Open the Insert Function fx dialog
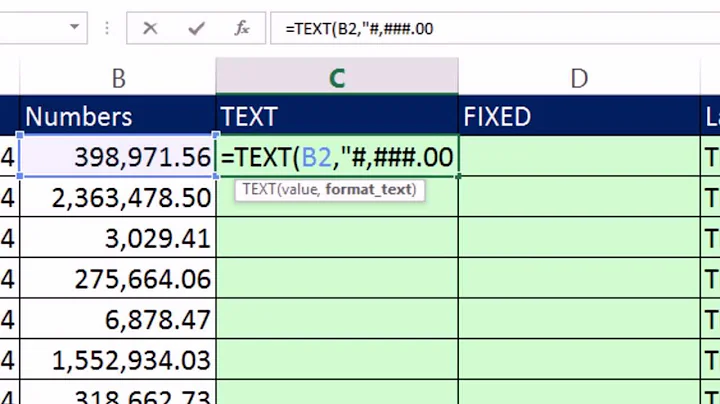Viewport: 720px width, 404px height. (x=242, y=28)
